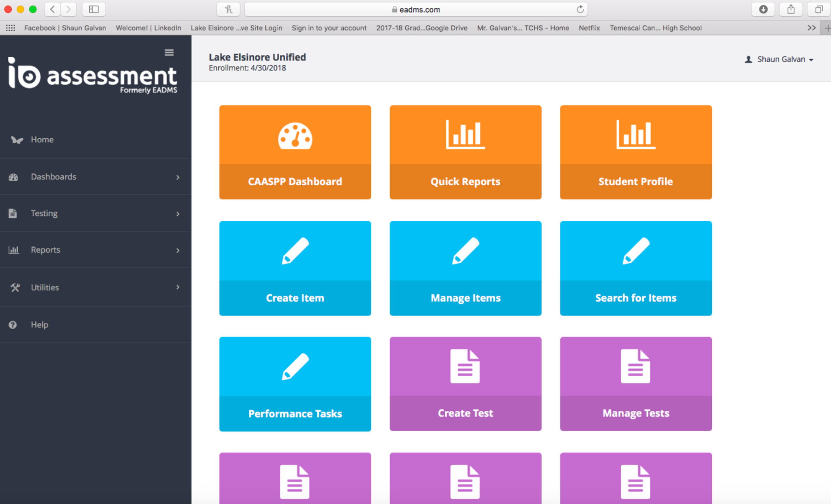Open the Performance Tasks tile
Image resolution: width=831 pixels, height=504 pixels.
click(x=295, y=384)
